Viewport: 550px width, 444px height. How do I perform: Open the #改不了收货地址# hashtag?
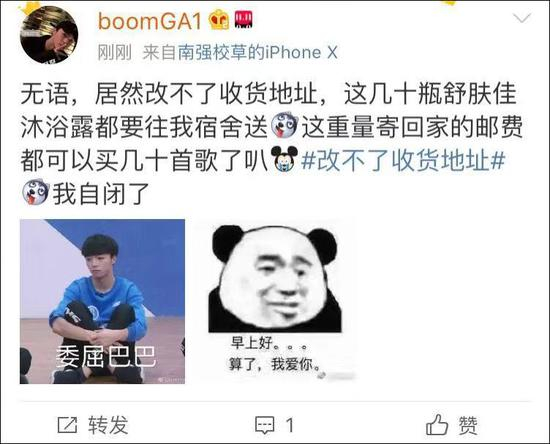click(403, 161)
